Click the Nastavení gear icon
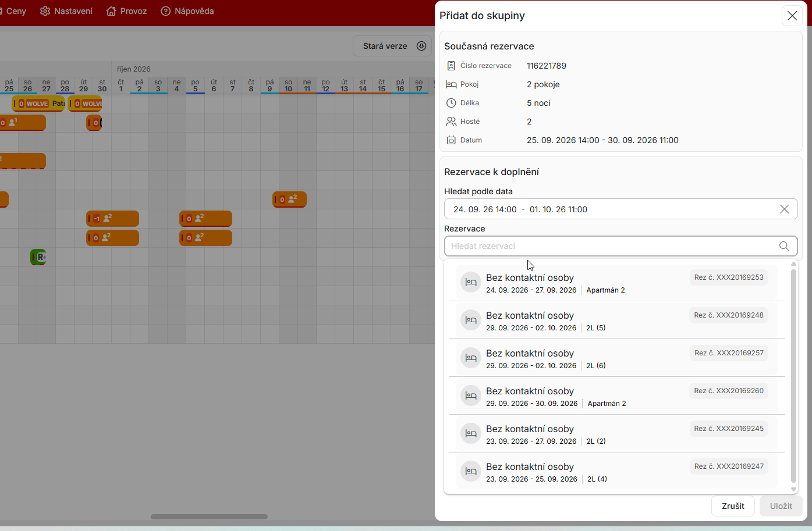812x531 pixels. [x=45, y=11]
